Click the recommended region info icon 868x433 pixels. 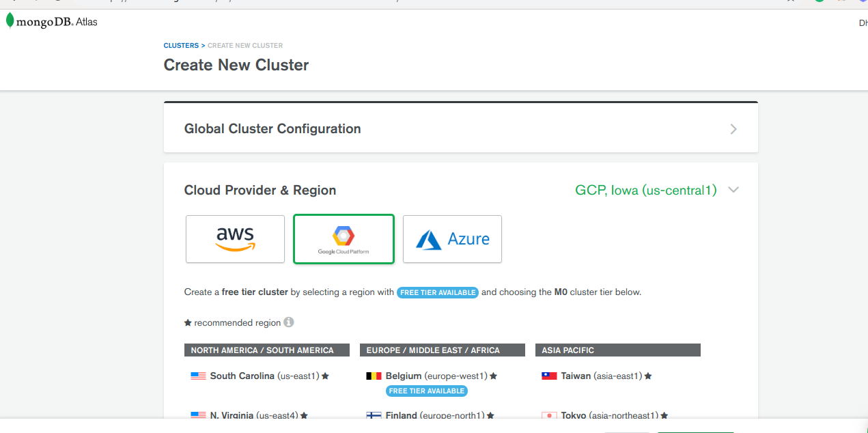(289, 322)
